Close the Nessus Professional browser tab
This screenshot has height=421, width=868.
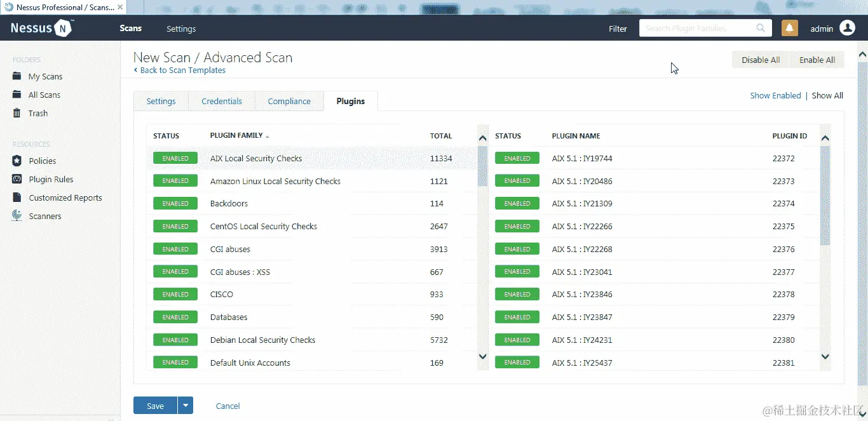(x=120, y=7)
